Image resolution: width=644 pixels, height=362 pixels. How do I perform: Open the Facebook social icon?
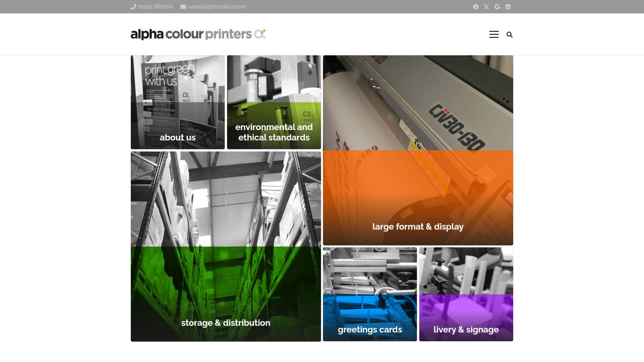tap(476, 7)
